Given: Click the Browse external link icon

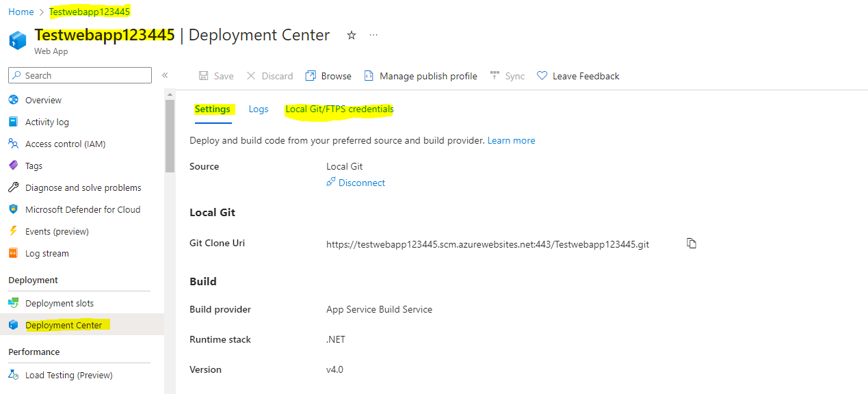Looking at the screenshot, I should [x=311, y=76].
